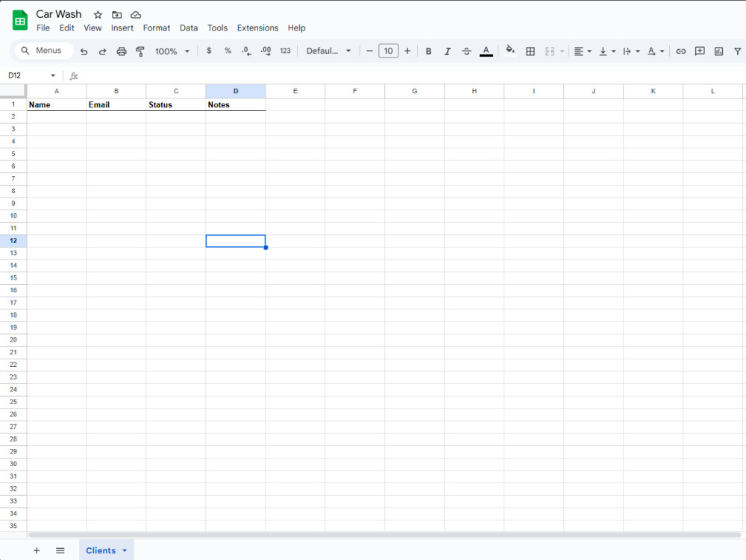The width and height of the screenshot is (746, 560).
Task: Select column K header
Action: click(653, 91)
